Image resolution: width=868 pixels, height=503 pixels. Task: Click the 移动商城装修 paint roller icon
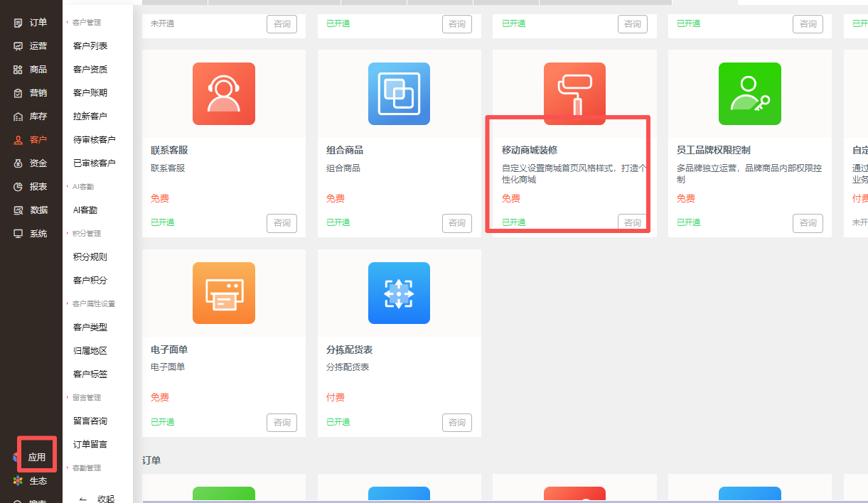pyautogui.click(x=574, y=94)
